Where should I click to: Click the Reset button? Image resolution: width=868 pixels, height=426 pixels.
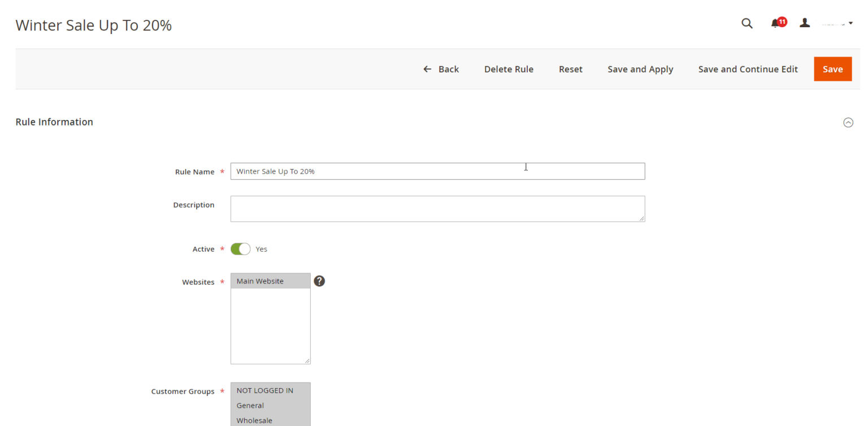coord(570,69)
